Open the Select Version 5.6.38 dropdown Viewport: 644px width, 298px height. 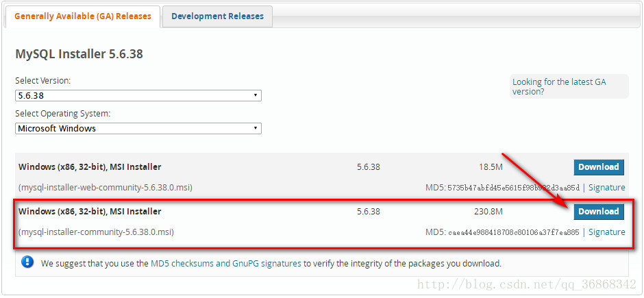point(138,96)
